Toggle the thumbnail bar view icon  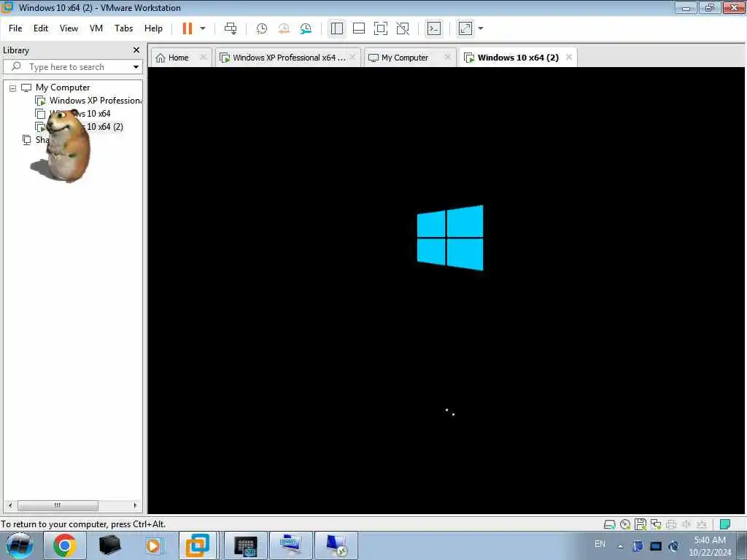coord(359,28)
